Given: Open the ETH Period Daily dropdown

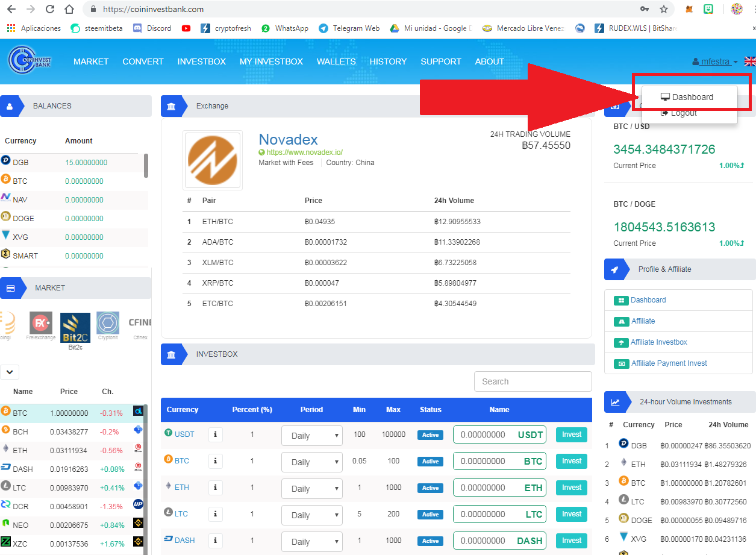Looking at the screenshot, I should pyautogui.click(x=311, y=489).
